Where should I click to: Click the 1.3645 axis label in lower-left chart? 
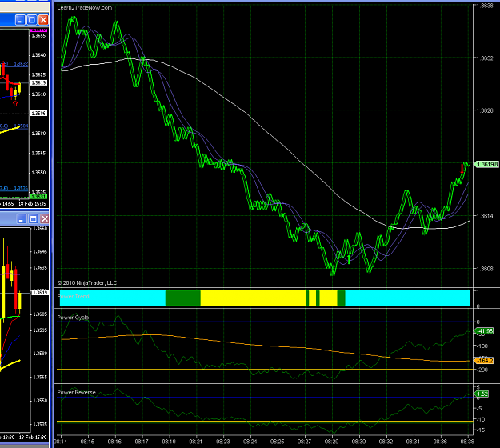pos(40,251)
